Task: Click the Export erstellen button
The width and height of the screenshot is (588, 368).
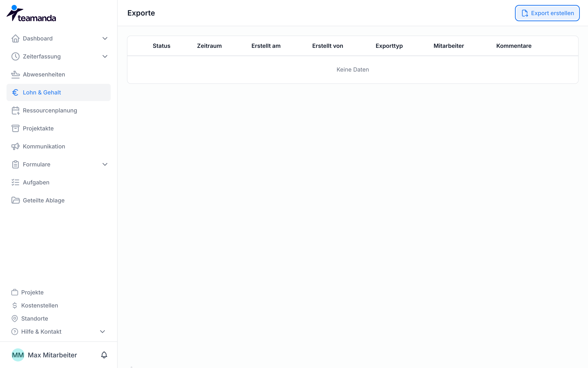Action: click(547, 13)
